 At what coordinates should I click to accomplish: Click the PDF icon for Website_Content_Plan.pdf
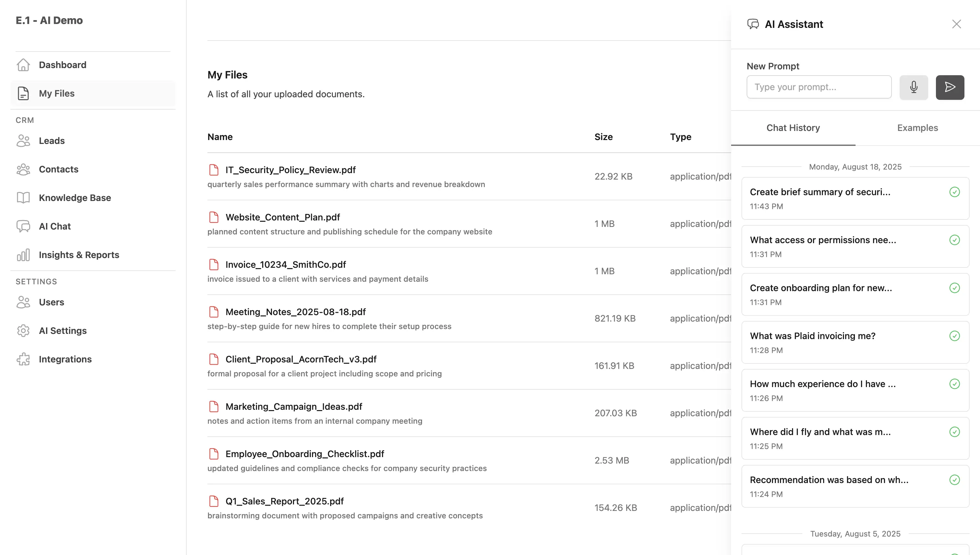pos(214,217)
